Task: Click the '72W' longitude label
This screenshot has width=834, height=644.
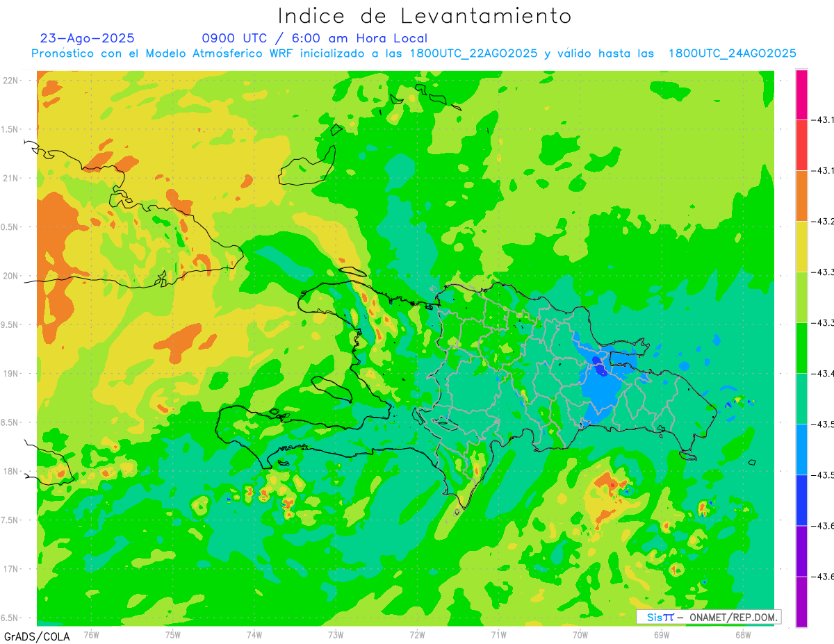Action: [417, 634]
